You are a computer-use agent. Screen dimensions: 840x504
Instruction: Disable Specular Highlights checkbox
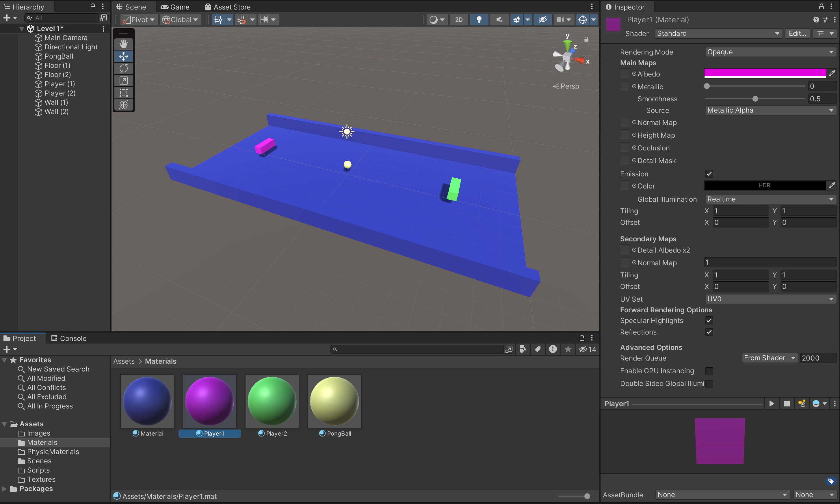point(709,321)
